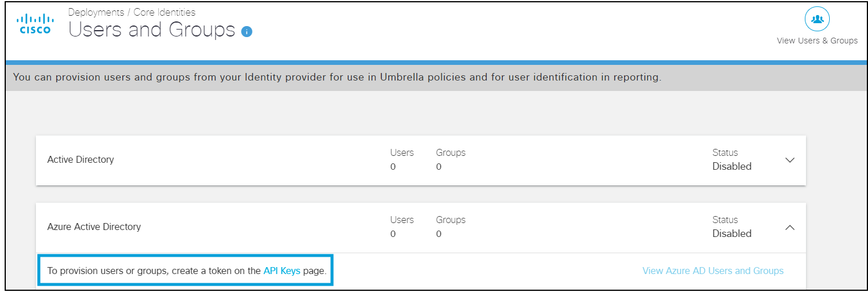Click the View Users & Groups label
This screenshot has width=868, height=292.
coord(817,41)
